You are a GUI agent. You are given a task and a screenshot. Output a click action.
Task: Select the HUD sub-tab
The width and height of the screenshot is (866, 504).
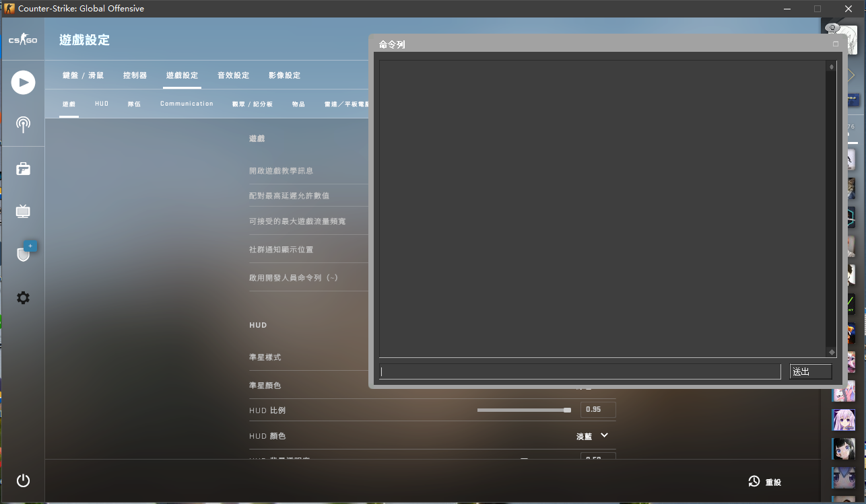102,104
